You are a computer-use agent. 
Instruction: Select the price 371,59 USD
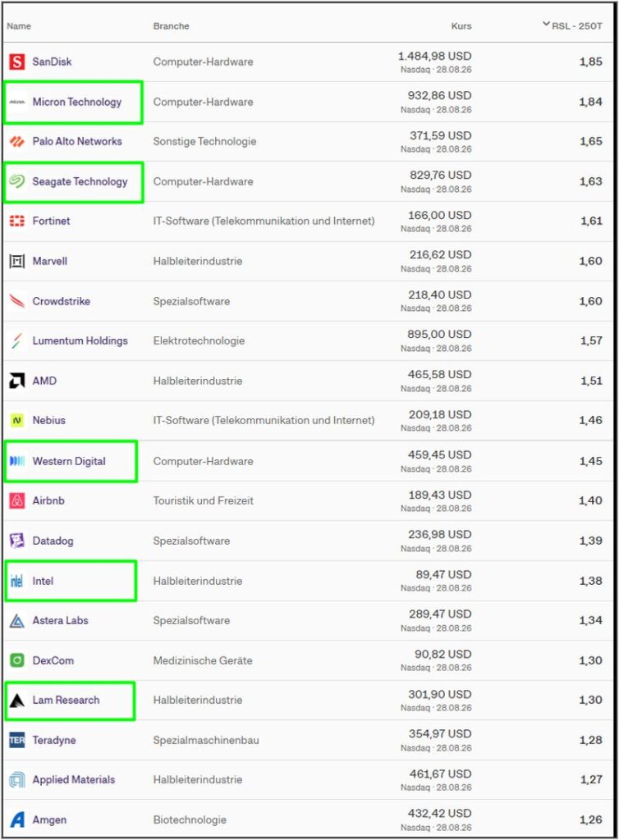tap(441, 135)
